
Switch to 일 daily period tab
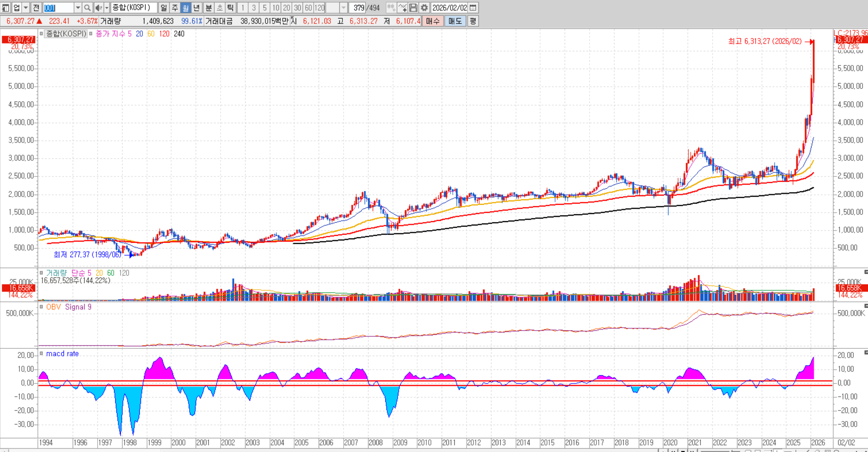pos(164,8)
